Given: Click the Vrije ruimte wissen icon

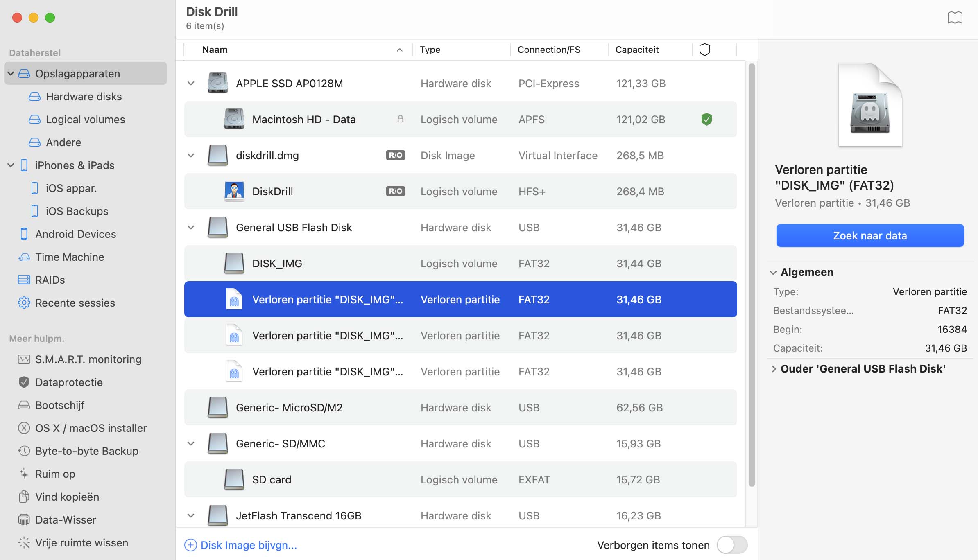Looking at the screenshot, I should point(24,542).
